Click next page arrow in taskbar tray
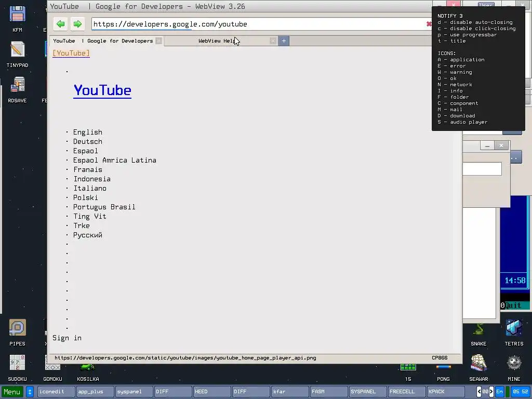The height and width of the screenshot is (399, 532). [491, 392]
